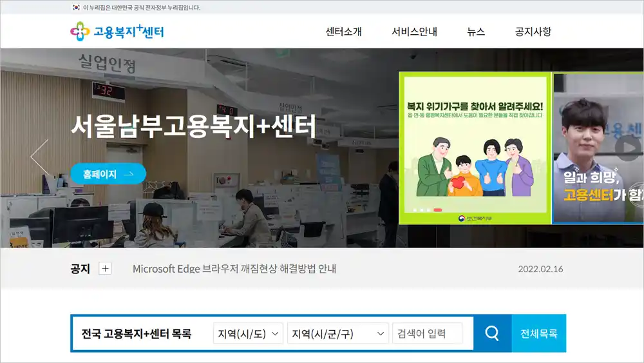The height and width of the screenshot is (363, 644).
Task: Focus the 검색어 입력 field
Action: (x=427, y=333)
